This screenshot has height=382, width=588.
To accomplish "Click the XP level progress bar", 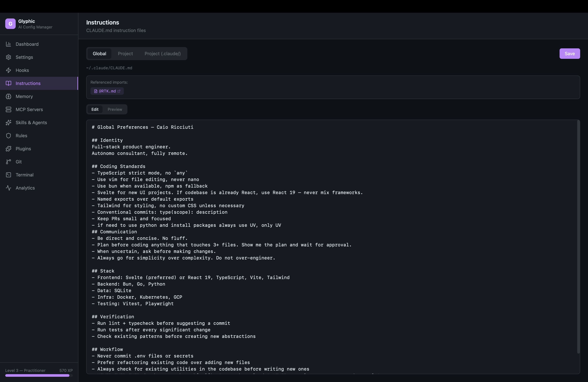I will (39, 375).
